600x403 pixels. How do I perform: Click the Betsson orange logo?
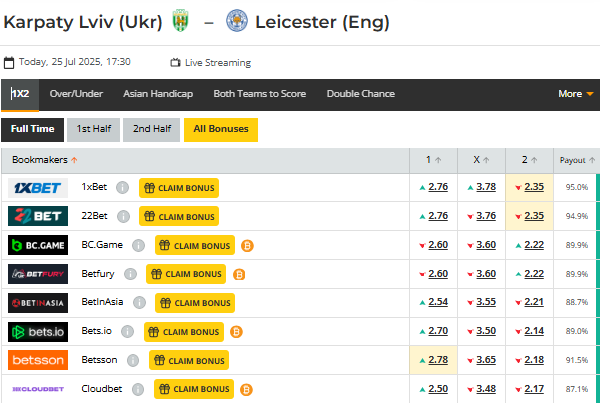(38, 361)
